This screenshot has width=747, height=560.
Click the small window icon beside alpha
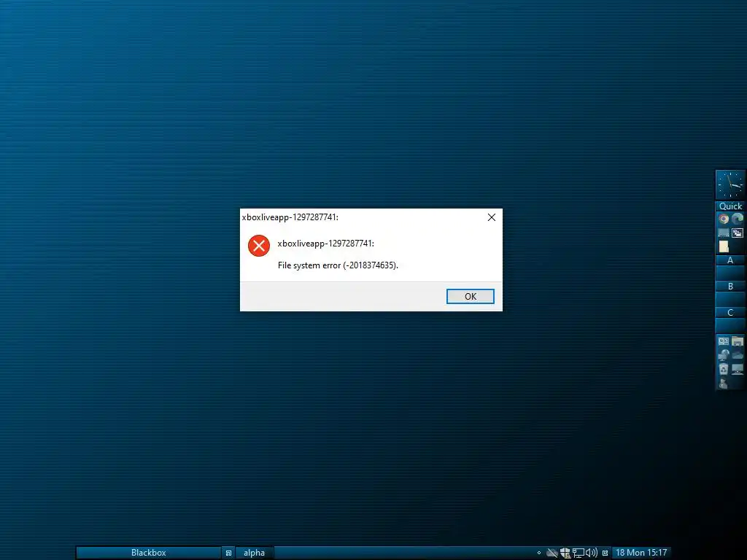[228, 553]
